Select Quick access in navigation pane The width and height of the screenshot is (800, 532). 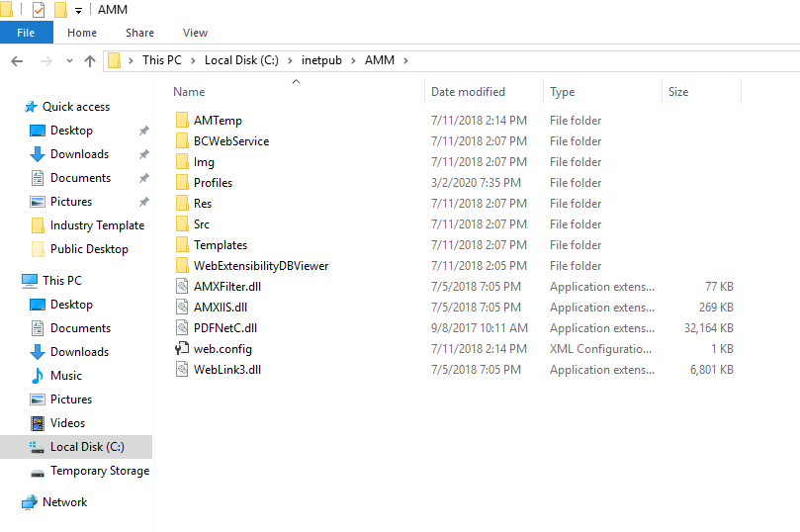75,107
